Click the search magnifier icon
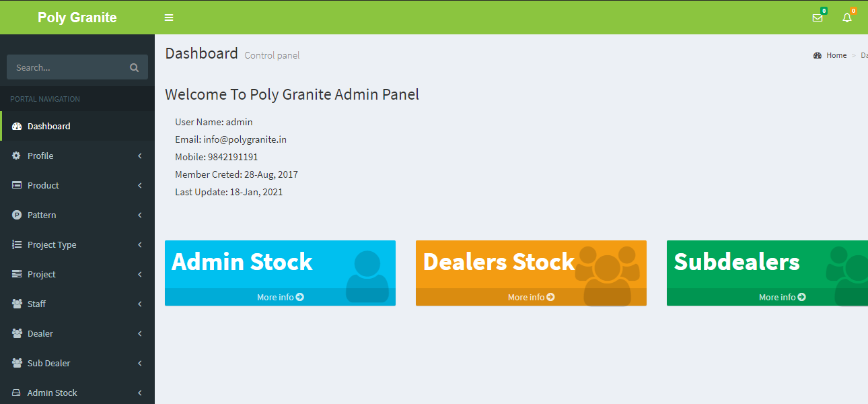Image resolution: width=868 pixels, height=404 pixels. (x=134, y=67)
